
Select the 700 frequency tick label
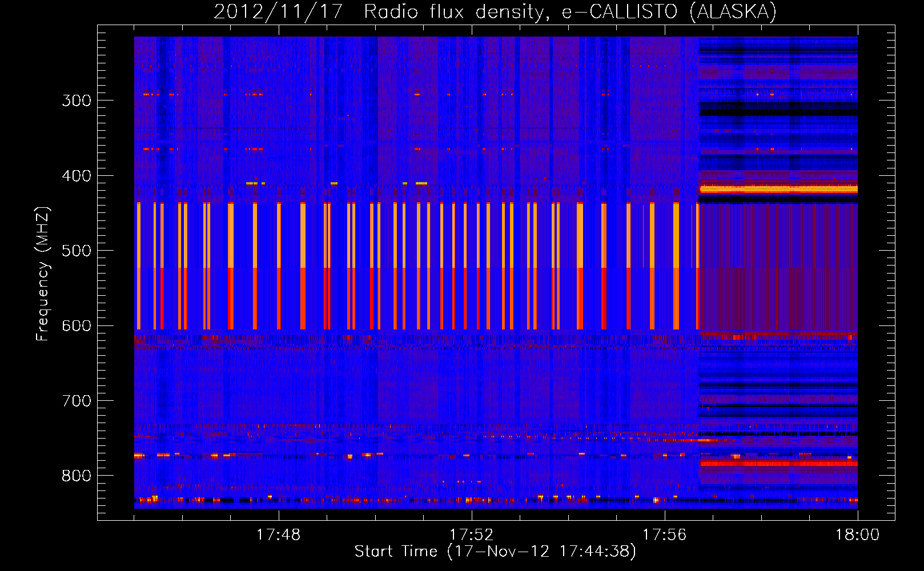77,401
